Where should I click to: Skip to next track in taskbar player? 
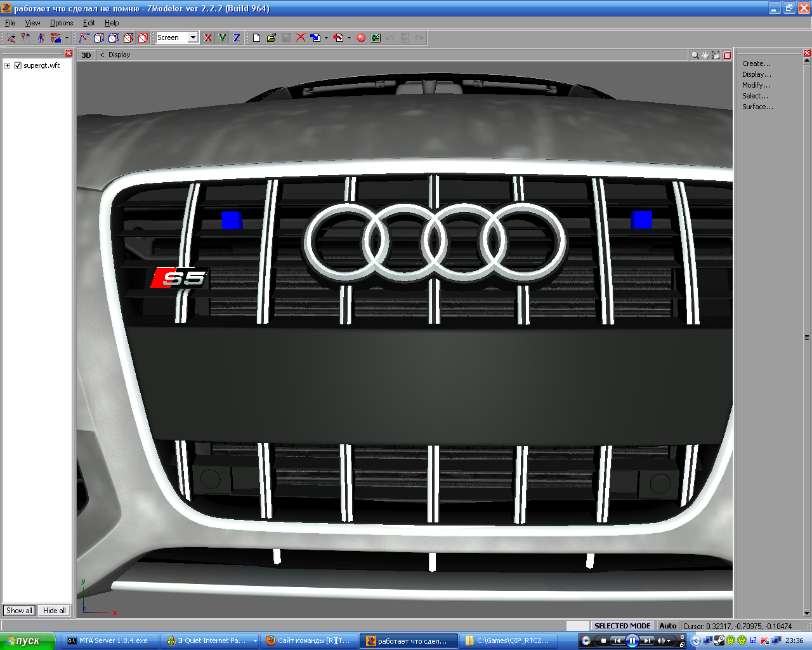[x=647, y=640]
